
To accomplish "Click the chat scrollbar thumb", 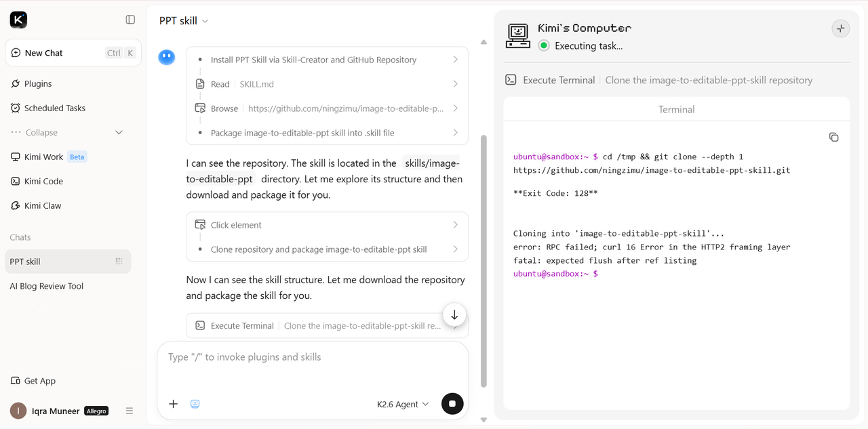I will tap(484, 261).
